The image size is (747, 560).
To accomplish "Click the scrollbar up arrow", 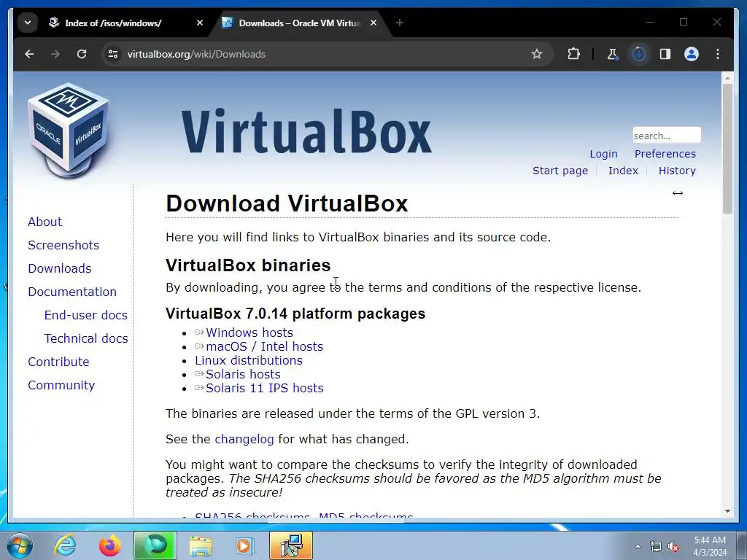I will click(x=727, y=77).
